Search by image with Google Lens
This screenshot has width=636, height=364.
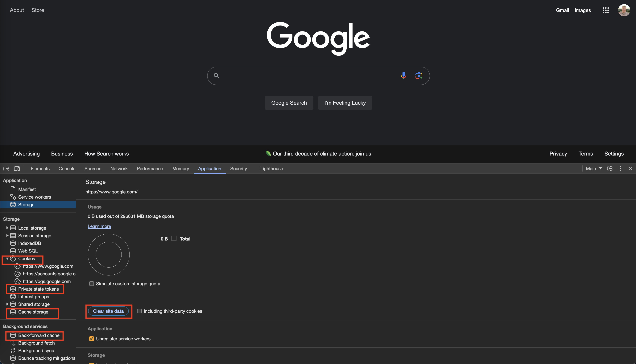click(419, 75)
